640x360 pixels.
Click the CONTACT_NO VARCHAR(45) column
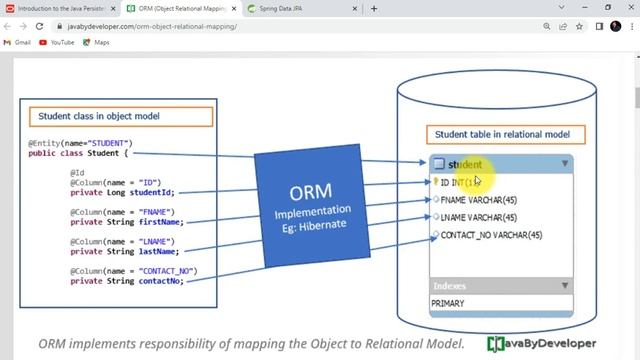click(x=491, y=235)
